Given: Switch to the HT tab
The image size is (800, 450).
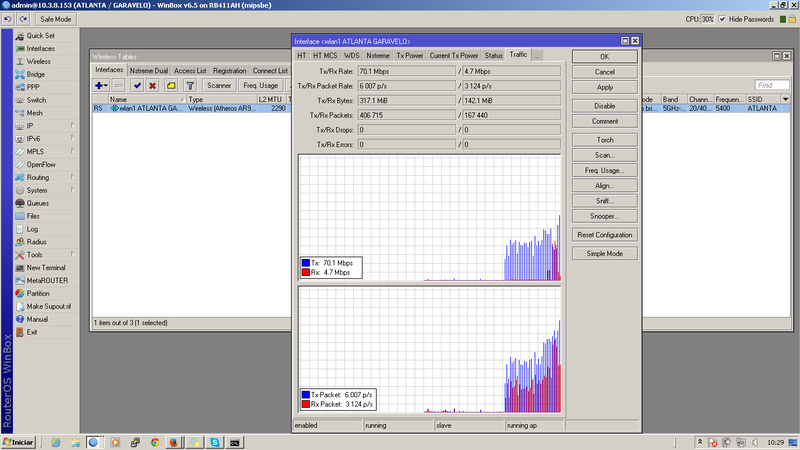Looking at the screenshot, I should tap(302, 56).
